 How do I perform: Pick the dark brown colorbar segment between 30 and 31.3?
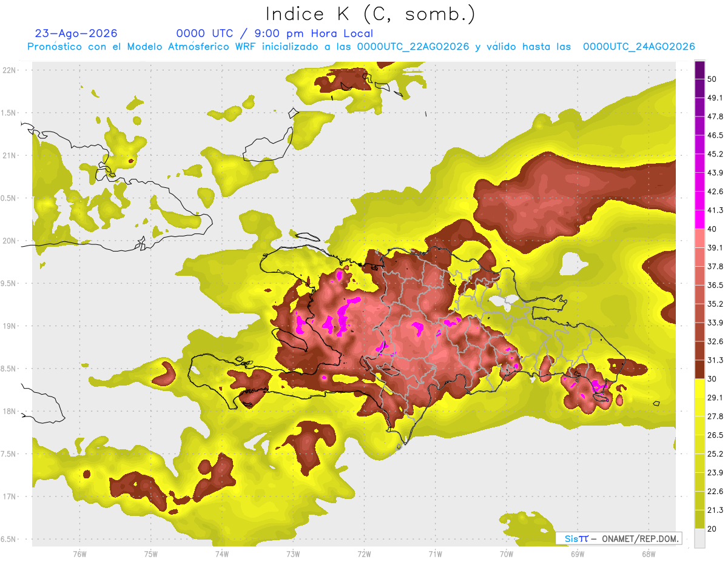pos(700,369)
